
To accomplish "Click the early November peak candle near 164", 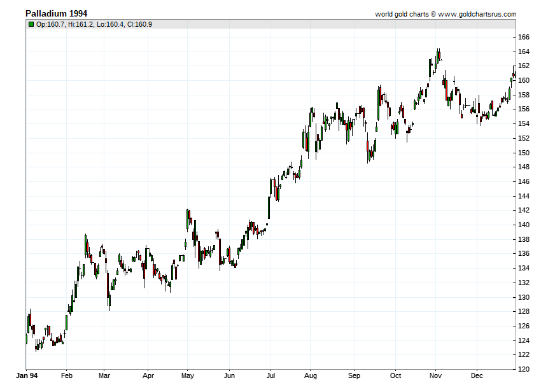I will click(x=437, y=57).
